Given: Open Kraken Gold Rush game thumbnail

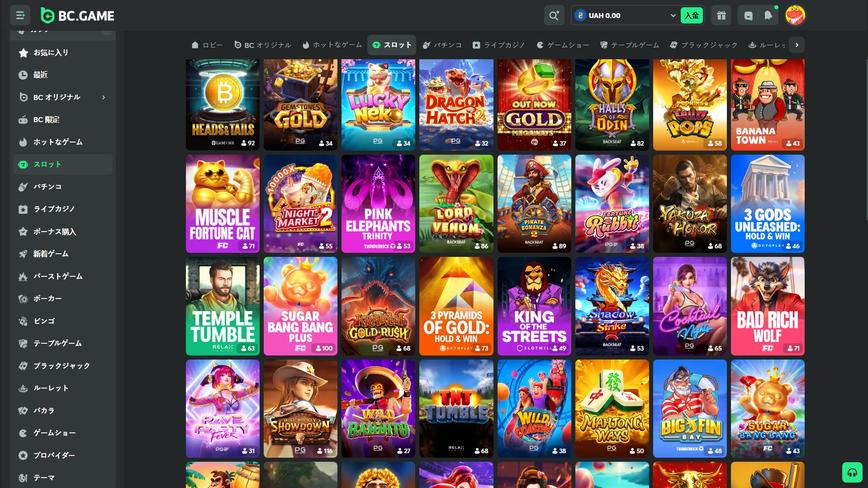Looking at the screenshot, I should 378,306.
